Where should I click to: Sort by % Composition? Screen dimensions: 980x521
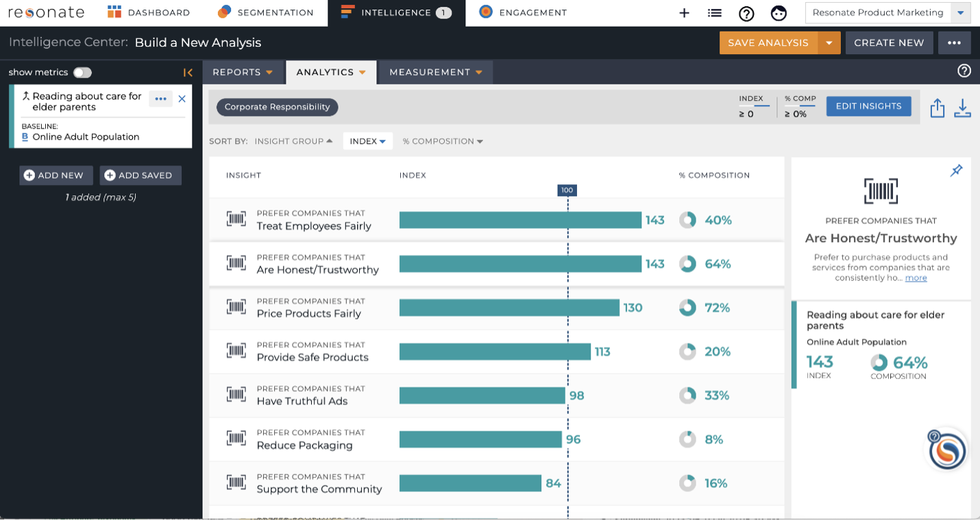click(x=443, y=141)
